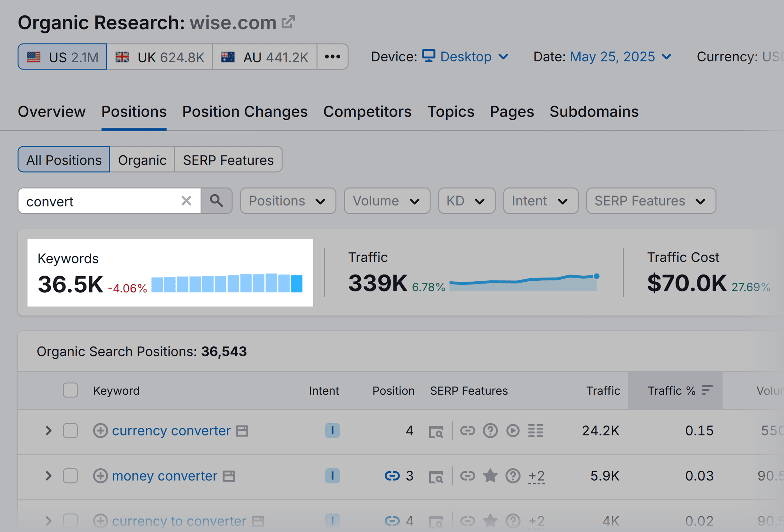Screen dimensions: 784x532
Task: Select the Organic filter toggle
Action: coord(142,159)
